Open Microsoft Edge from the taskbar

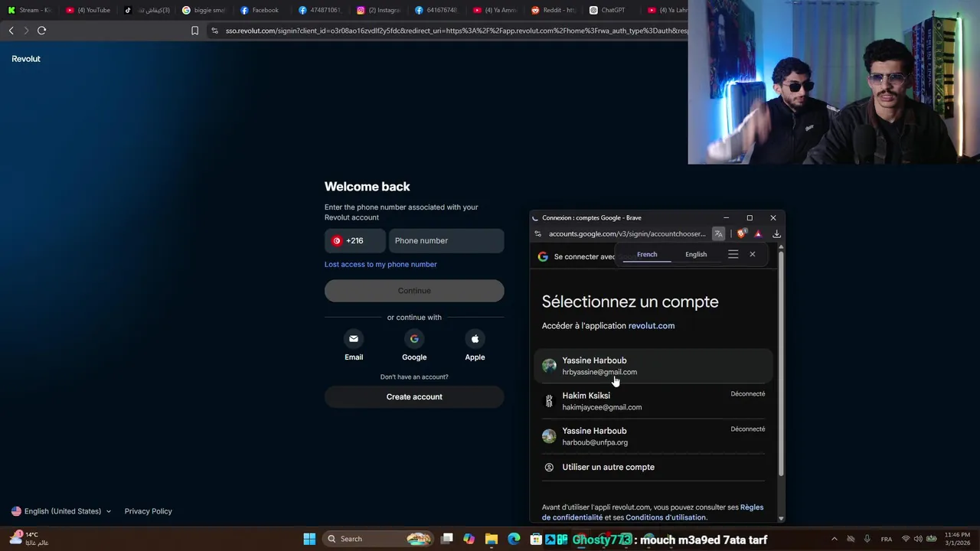[514, 539]
